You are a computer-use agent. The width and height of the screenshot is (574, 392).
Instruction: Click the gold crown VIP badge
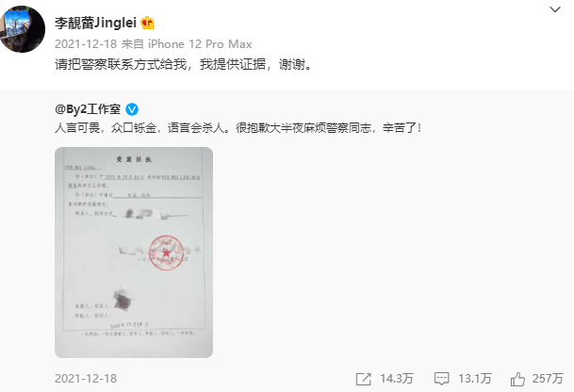tap(147, 23)
